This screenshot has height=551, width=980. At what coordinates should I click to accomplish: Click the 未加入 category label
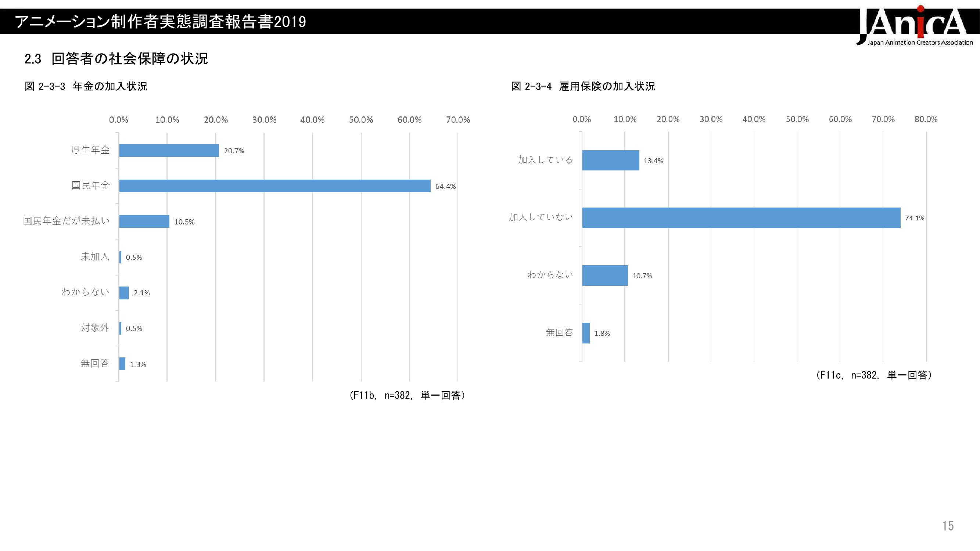[95, 257]
